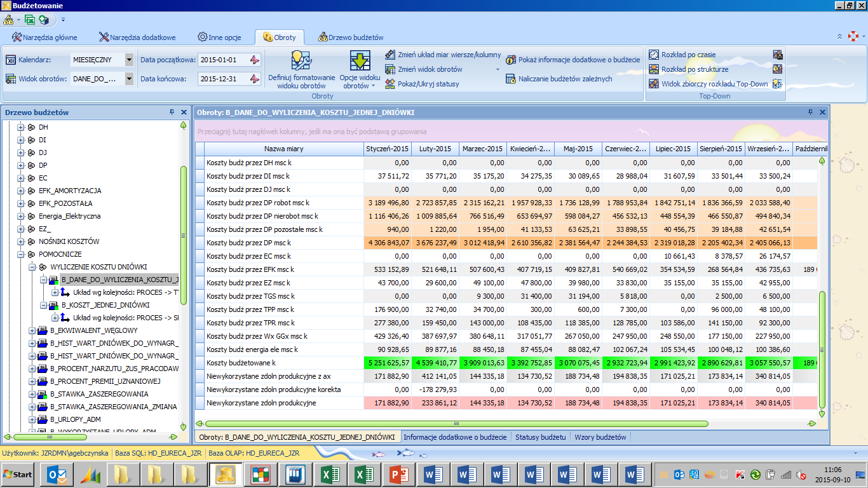The height and width of the screenshot is (488, 868).
Task: Click Rozkład po strukturze
Action: coord(689,69)
